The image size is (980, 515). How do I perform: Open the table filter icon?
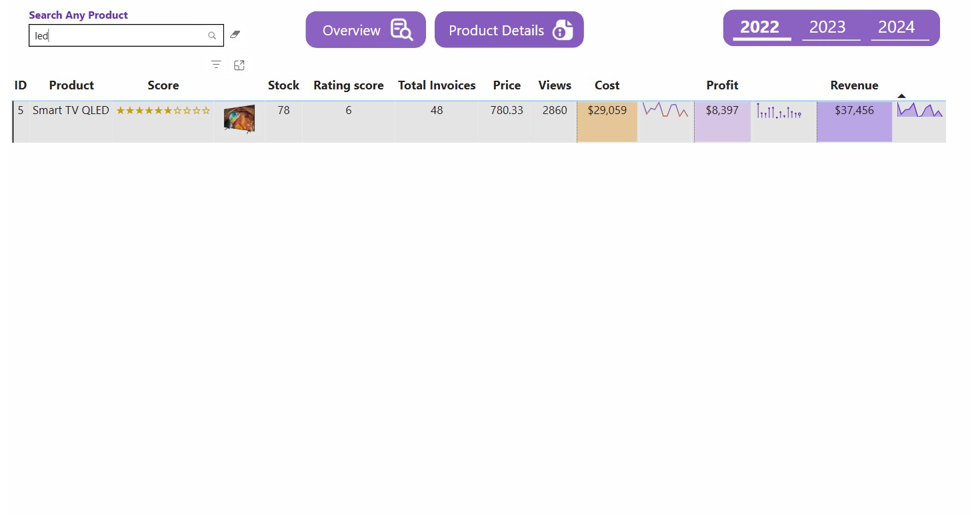[216, 65]
